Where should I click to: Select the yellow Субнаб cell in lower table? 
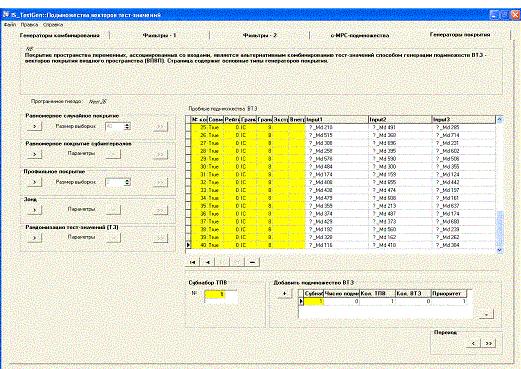point(314,301)
